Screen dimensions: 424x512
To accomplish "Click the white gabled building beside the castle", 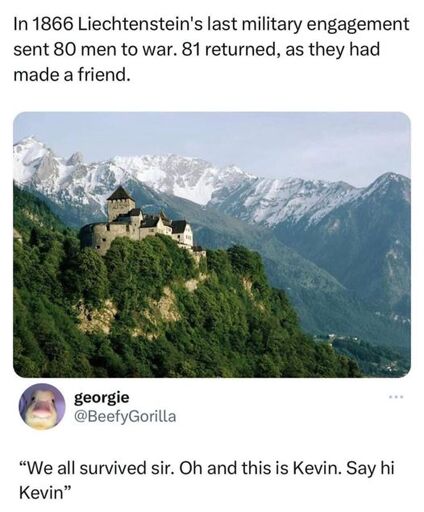I will tap(184, 233).
